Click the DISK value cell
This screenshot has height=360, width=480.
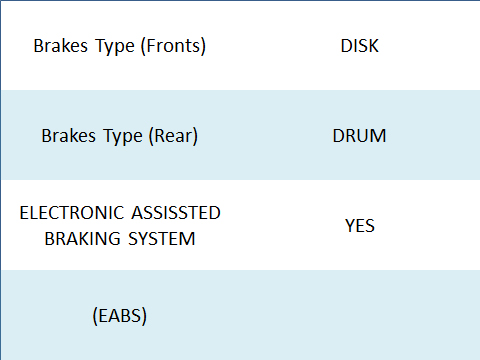click(x=360, y=45)
